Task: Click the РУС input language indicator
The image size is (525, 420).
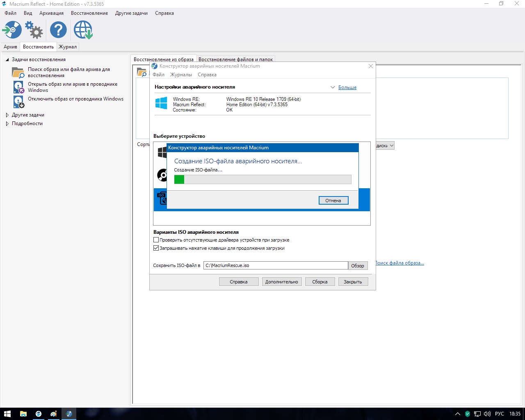Action: (x=500, y=414)
